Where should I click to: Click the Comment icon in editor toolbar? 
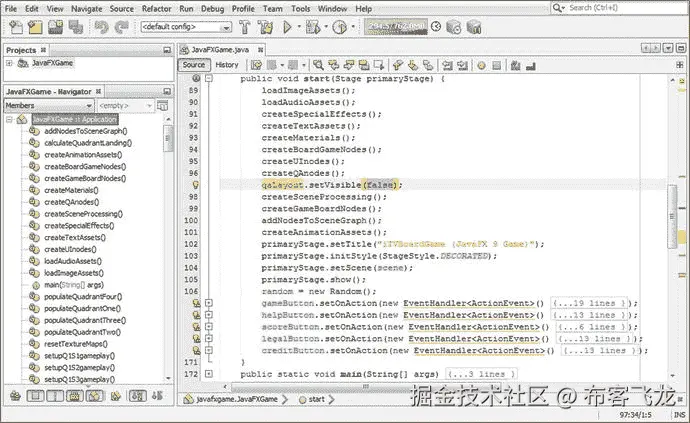[x=515, y=66]
